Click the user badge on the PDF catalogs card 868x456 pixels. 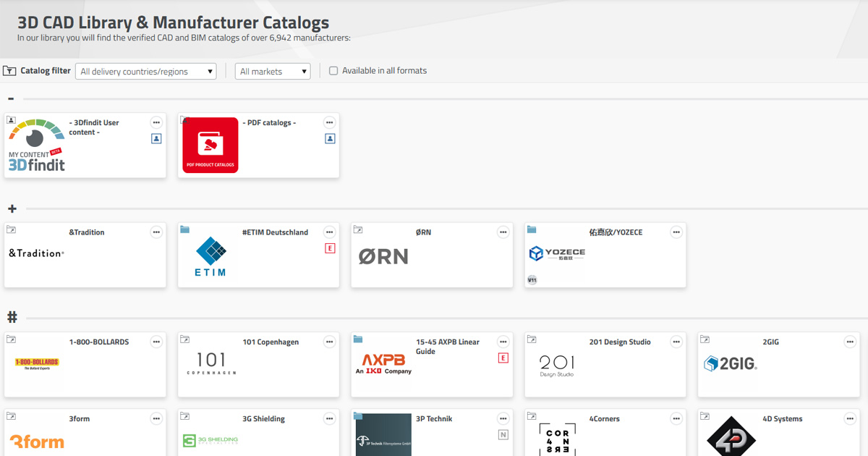point(330,138)
